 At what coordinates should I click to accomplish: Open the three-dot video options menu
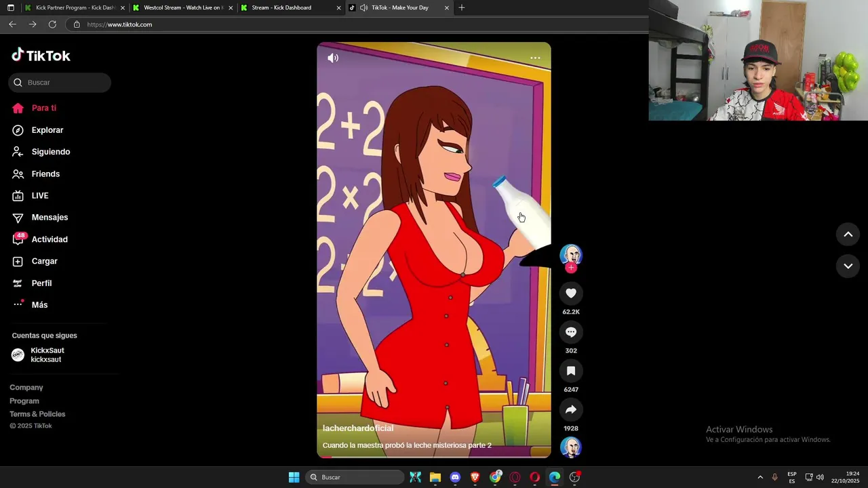(535, 58)
